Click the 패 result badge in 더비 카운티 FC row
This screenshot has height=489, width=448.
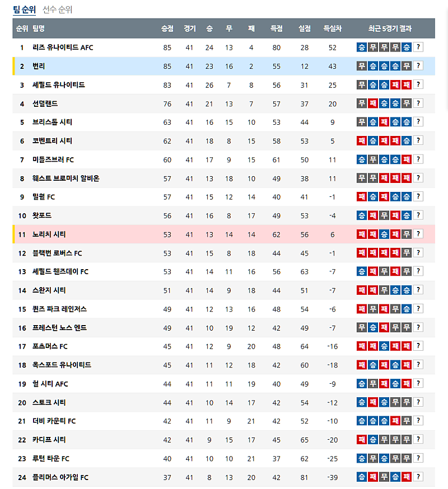395,421
